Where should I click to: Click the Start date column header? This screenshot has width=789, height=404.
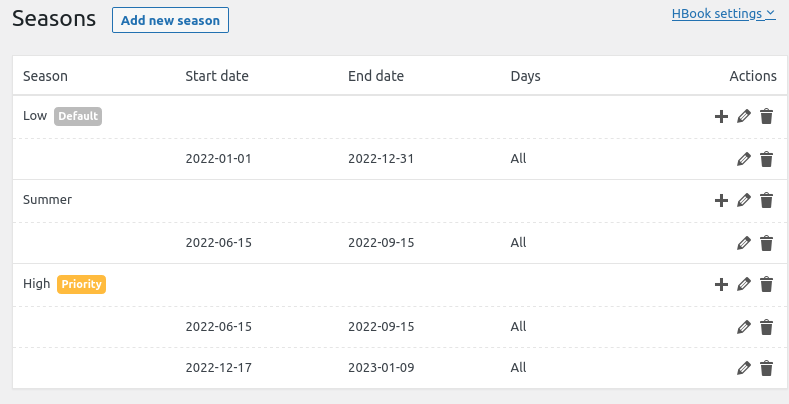217,76
